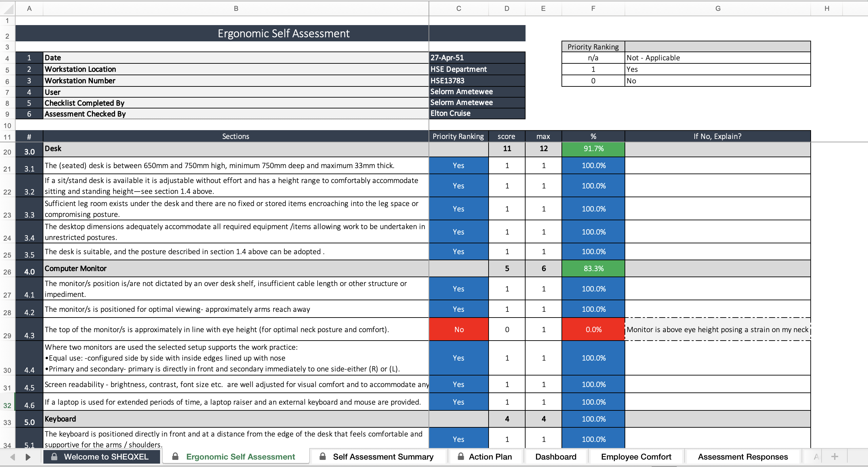
Task: Click the 91.7% Desk percentage cell
Action: pos(593,149)
